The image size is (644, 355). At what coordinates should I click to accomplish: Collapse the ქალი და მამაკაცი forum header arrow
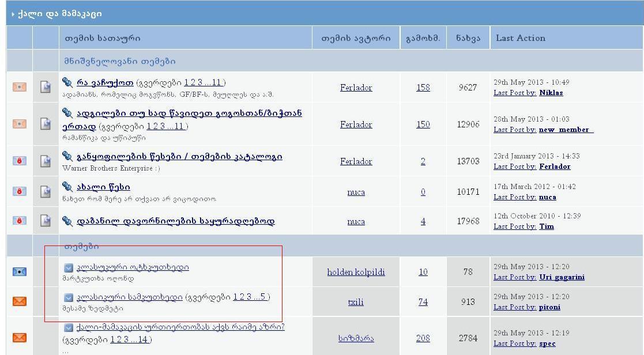(x=13, y=14)
